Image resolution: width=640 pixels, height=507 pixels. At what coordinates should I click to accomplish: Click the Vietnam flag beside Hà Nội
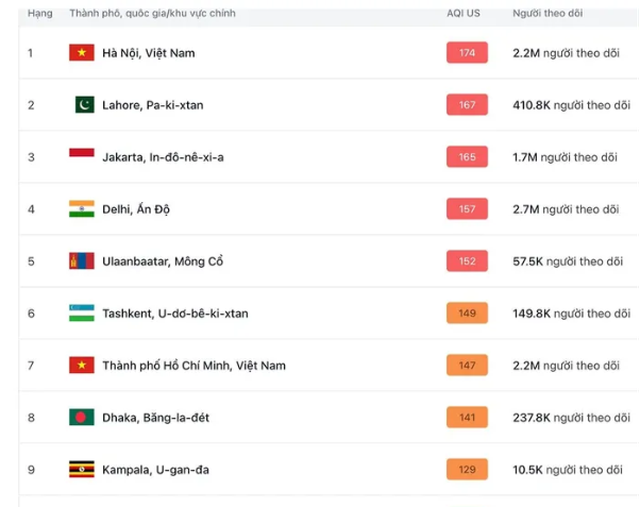82,53
